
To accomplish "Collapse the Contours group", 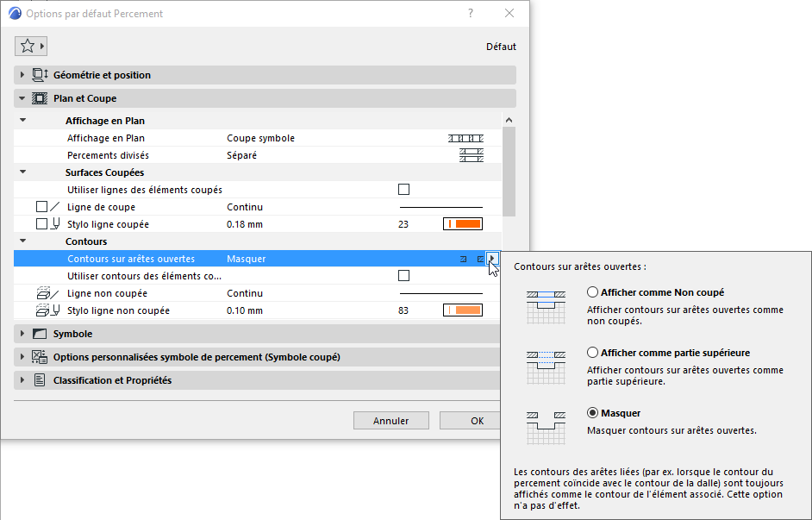I will [x=22, y=241].
